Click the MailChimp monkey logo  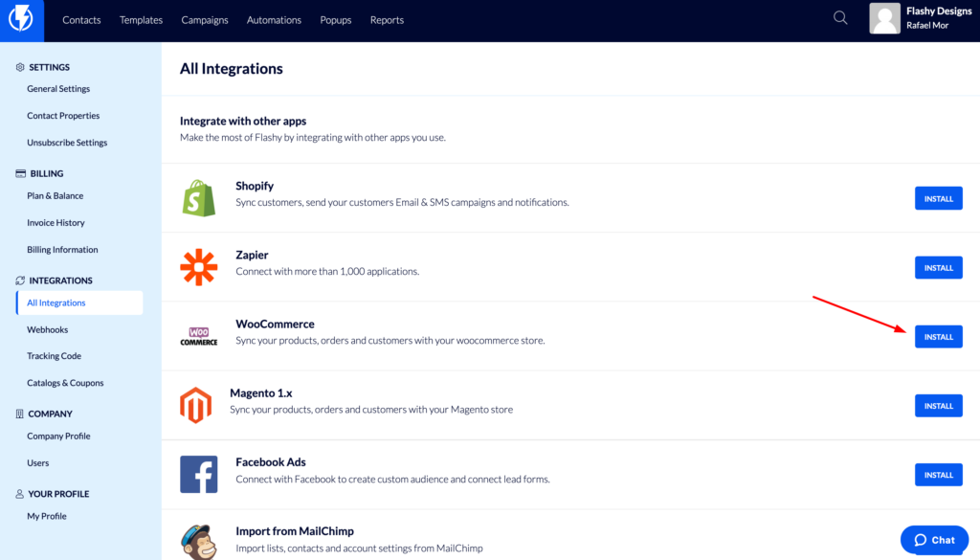(x=199, y=541)
